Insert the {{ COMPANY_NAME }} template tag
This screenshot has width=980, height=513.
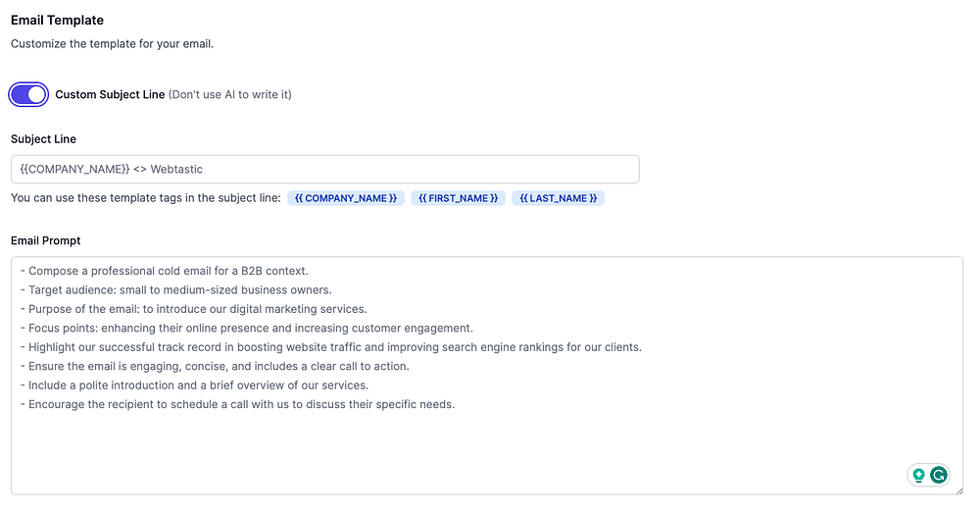pos(346,198)
